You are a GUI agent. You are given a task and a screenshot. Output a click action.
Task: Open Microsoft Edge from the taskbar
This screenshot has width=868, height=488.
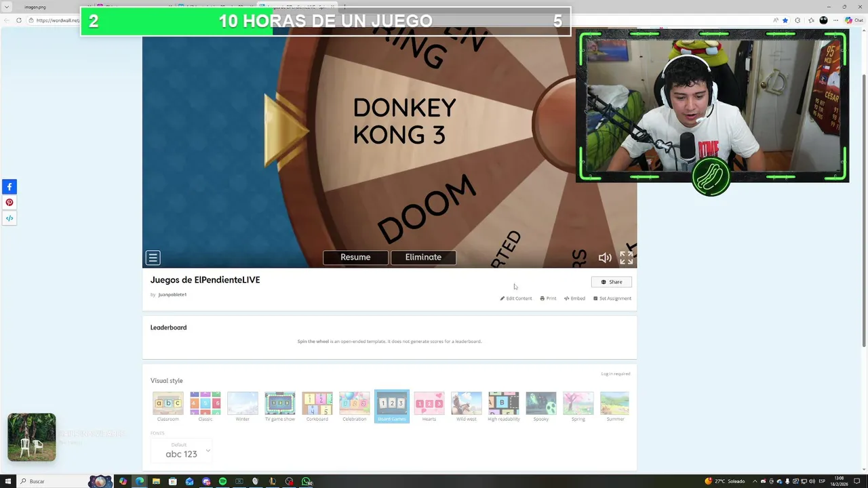[x=140, y=481]
